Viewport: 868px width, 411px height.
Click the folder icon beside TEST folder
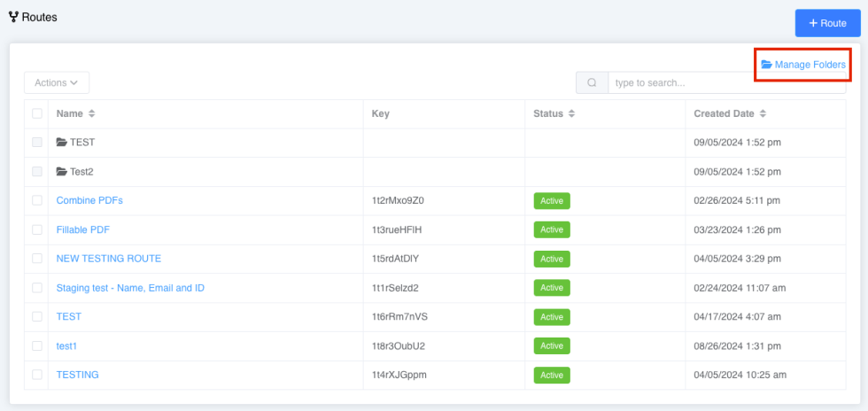[x=61, y=143]
